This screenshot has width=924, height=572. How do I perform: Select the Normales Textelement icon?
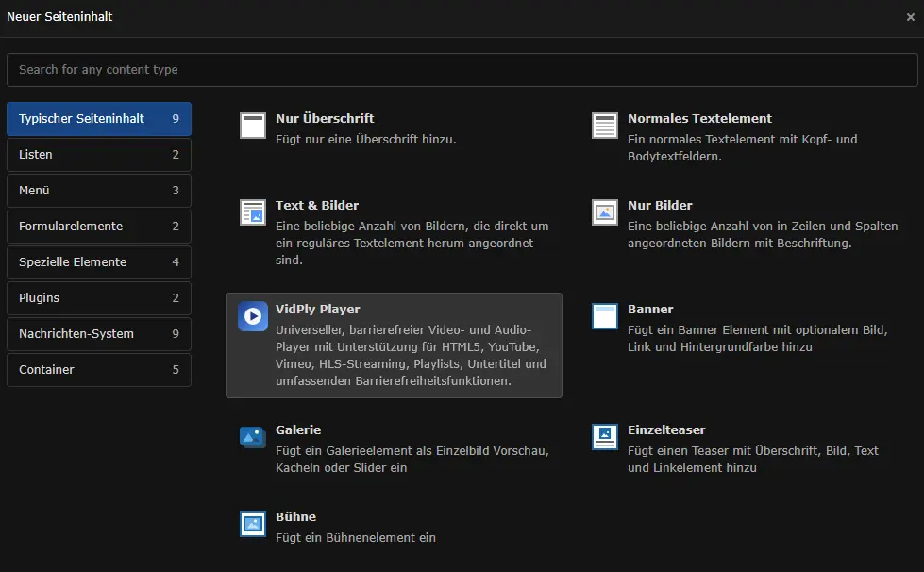[604, 126]
